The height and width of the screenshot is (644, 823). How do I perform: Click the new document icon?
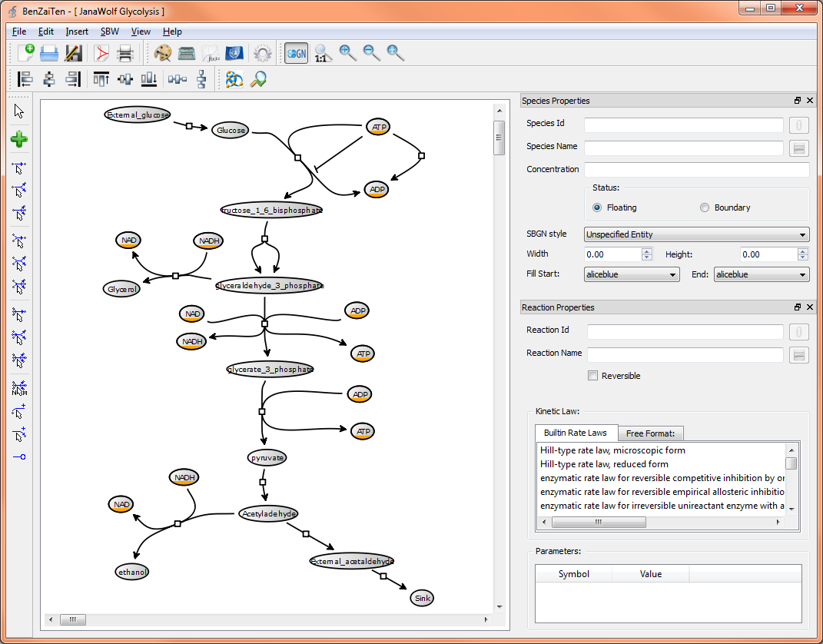[x=25, y=53]
